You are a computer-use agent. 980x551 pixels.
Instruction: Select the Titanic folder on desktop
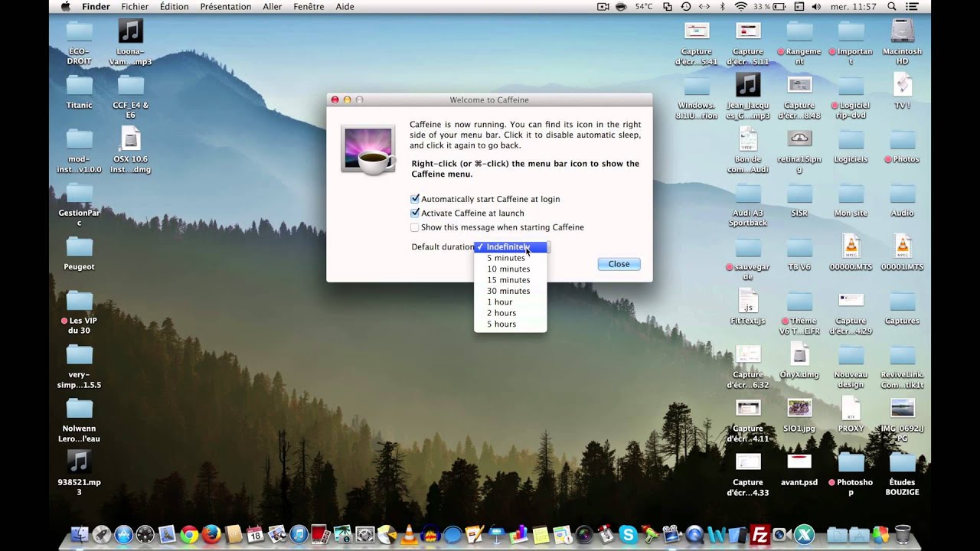tap(79, 92)
